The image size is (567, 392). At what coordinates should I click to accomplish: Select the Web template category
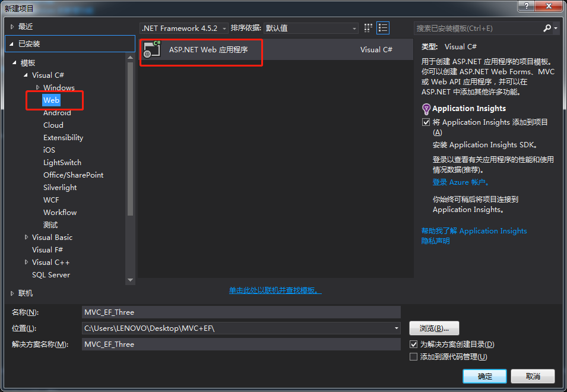pyautogui.click(x=51, y=100)
